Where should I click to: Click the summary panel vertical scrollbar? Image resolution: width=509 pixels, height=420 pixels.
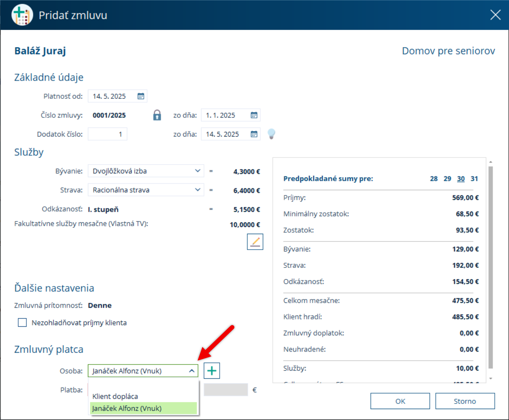(490, 267)
